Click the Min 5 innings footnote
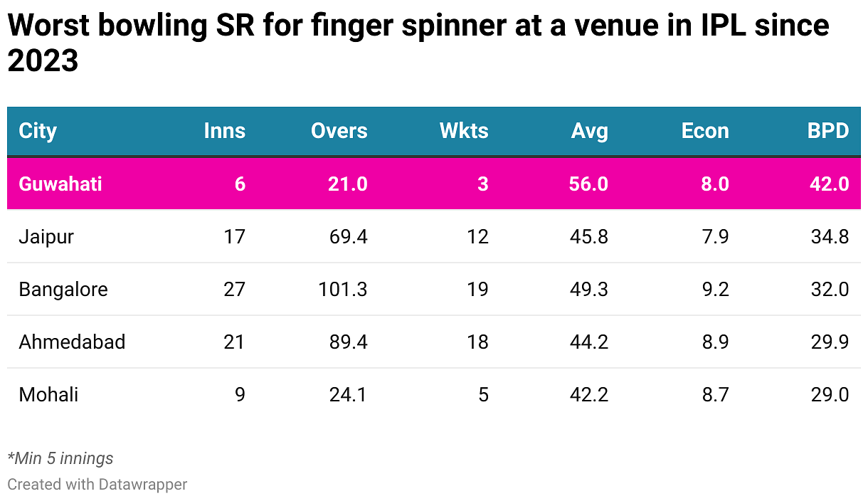This screenshot has width=868, height=501. [x=60, y=458]
